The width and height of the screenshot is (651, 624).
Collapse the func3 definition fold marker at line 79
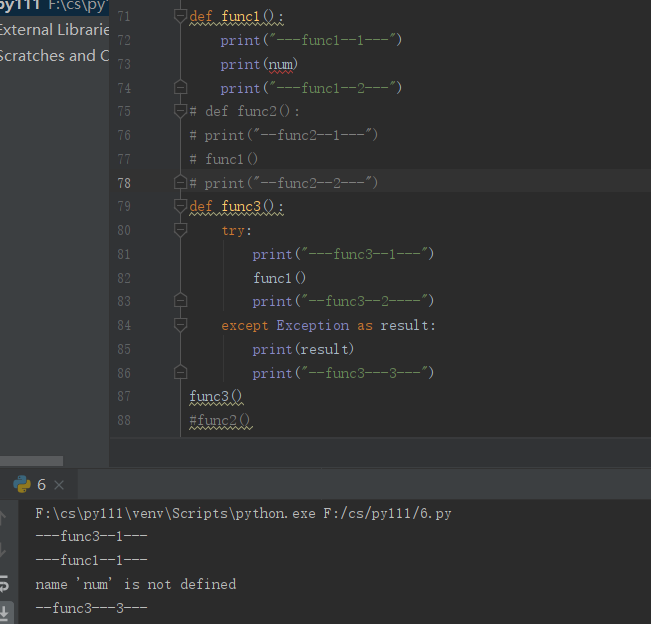tap(180, 206)
